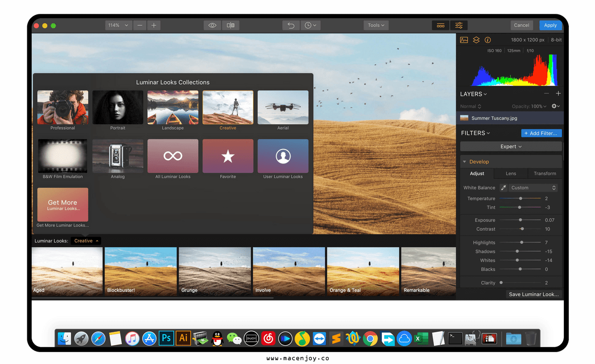595x364 pixels.
Task: Apply the Grunge look preset
Action: (x=215, y=271)
